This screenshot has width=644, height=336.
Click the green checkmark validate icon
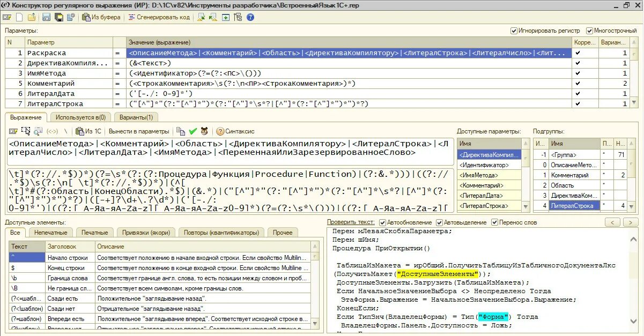(x=193, y=131)
